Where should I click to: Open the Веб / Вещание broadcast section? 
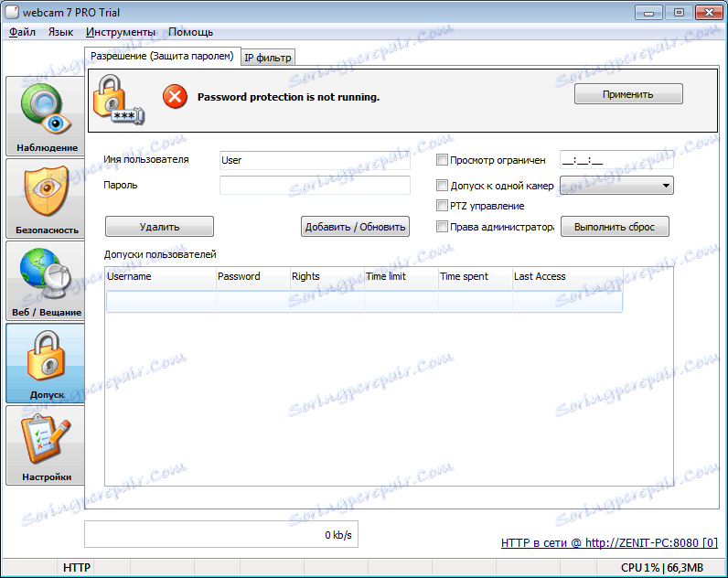pos(46,281)
